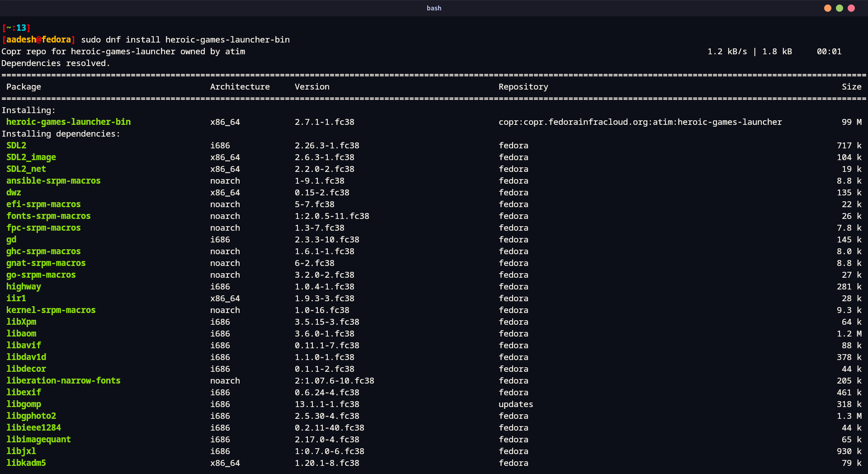Select the ansible-srpm-macros dependency line
Image resolution: width=868 pixels, height=474 pixels.
tap(53, 180)
